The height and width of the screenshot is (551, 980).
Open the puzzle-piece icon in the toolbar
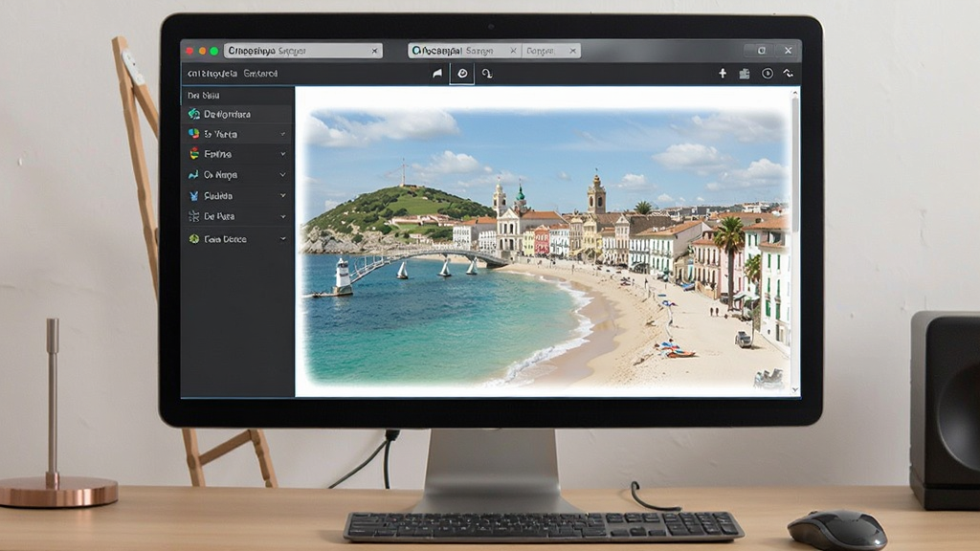point(745,74)
